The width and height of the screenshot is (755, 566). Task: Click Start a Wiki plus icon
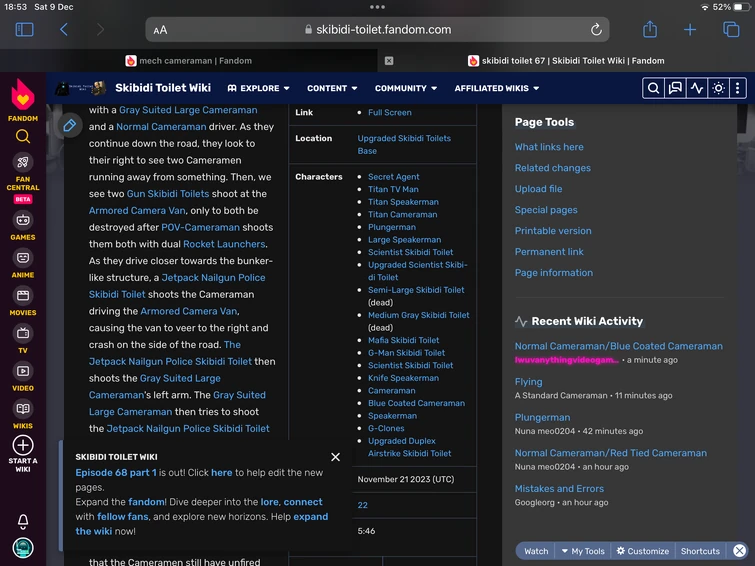[x=23, y=446]
